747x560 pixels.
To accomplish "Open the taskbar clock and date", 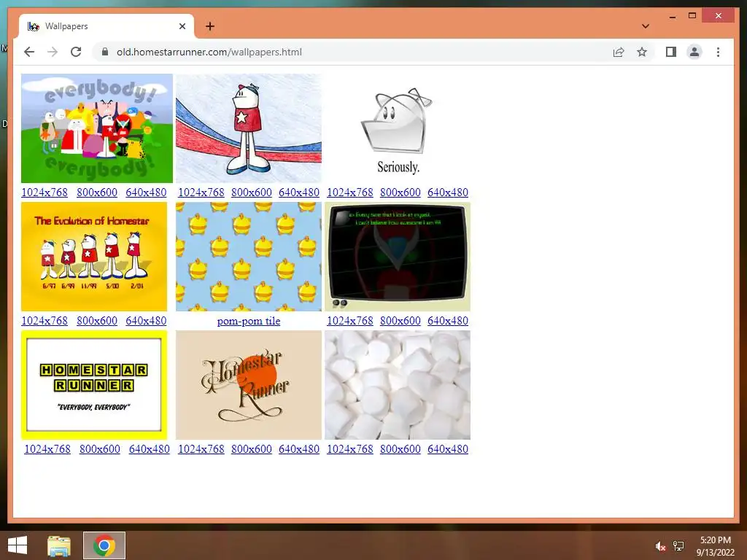I will (x=716, y=546).
